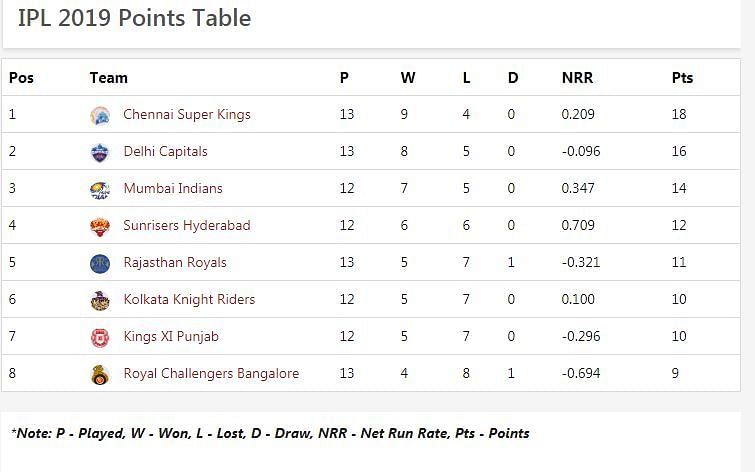
Task: Click the Pos column header
Action: point(21,78)
